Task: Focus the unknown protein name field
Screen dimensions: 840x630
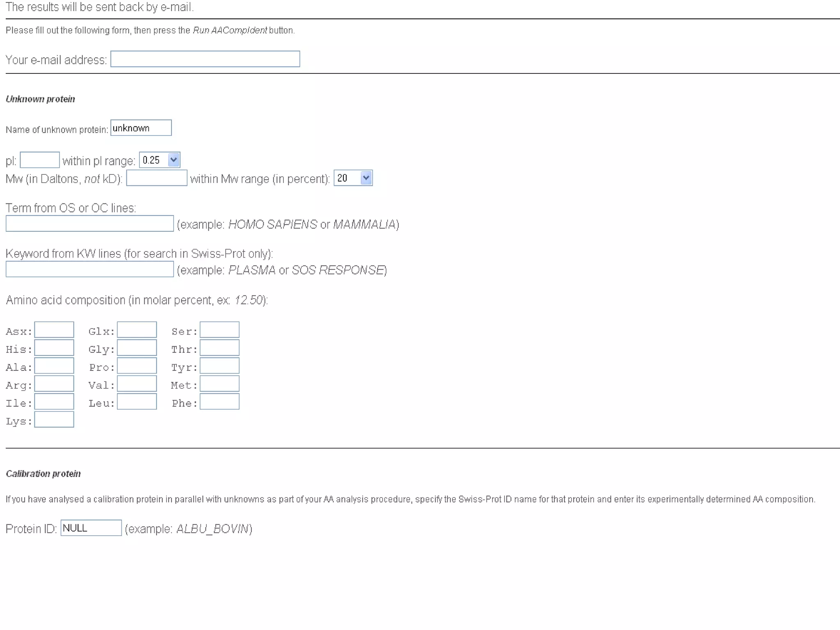Action: 141,128
